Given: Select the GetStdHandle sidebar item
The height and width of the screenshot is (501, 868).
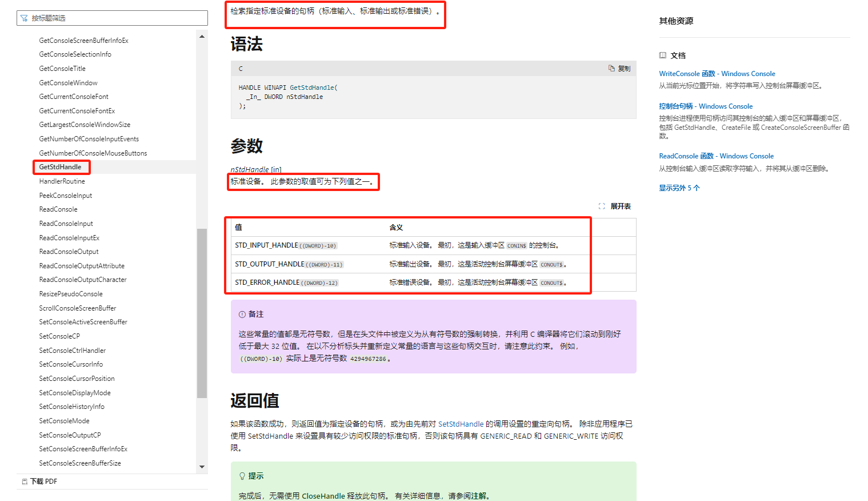Looking at the screenshot, I should click(x=60, y=167).
